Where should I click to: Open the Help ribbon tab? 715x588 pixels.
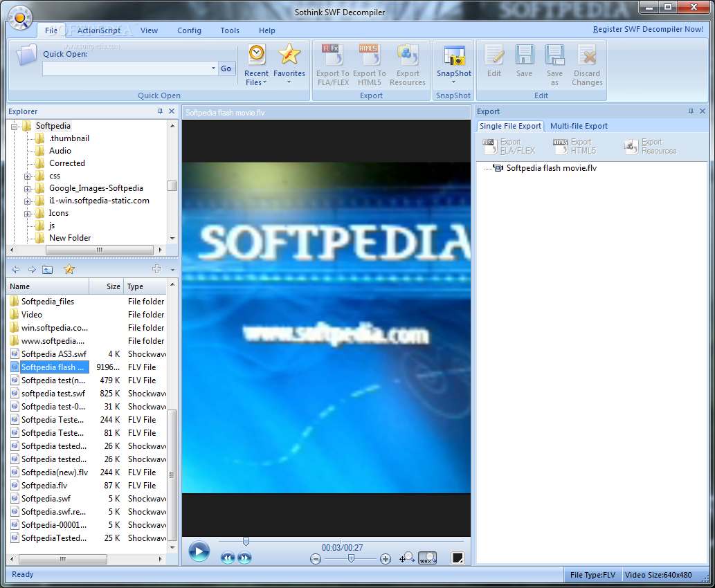(x=267, y=30)
